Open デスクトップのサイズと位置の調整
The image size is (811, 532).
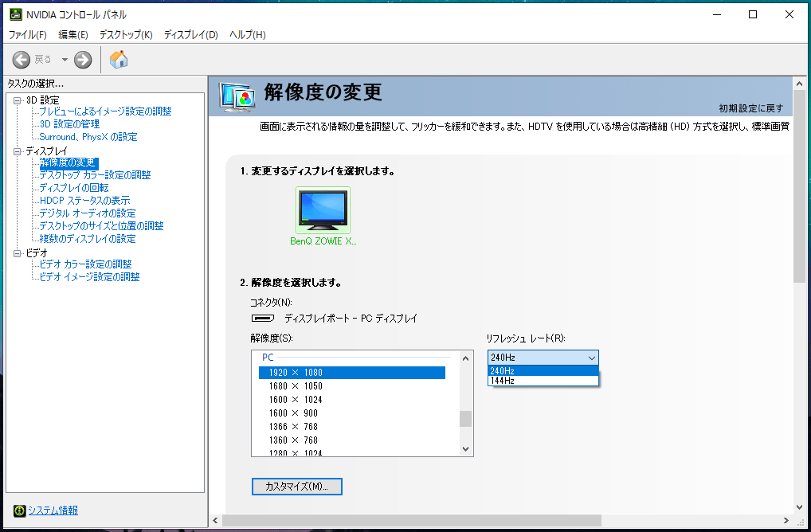click(x=101, y=226)
